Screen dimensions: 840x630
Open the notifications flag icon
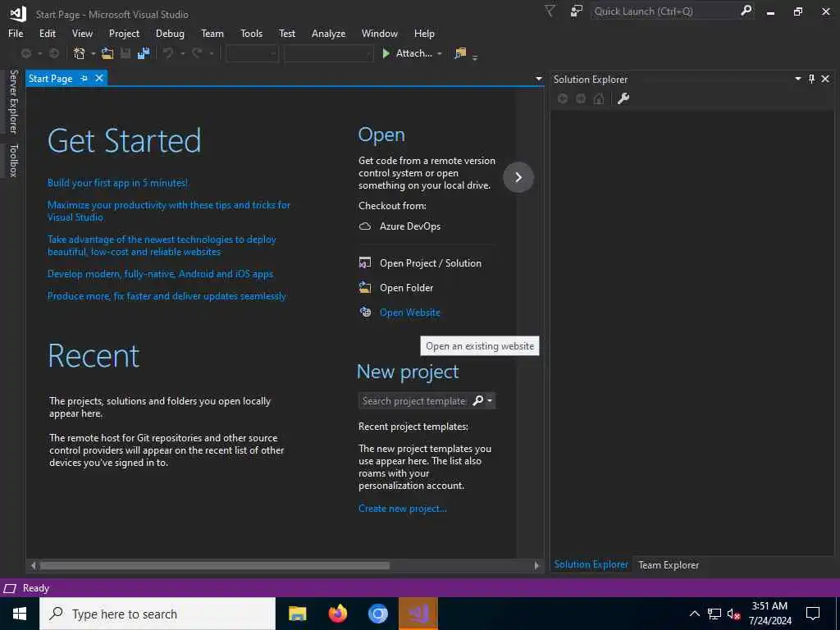[550, 11]
